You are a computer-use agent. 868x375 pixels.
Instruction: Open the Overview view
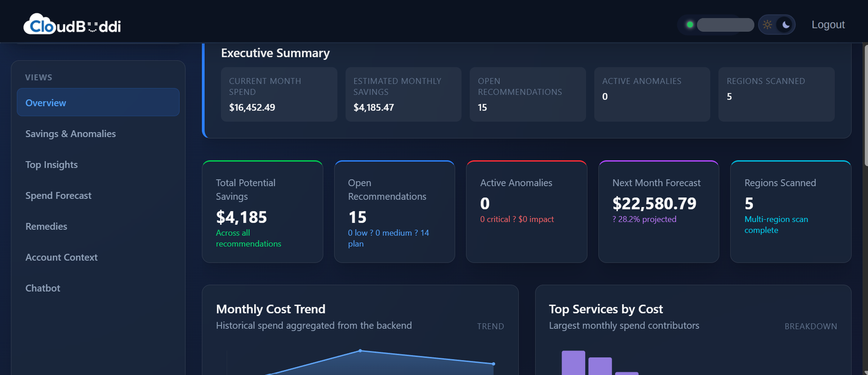tap(98, 102)
